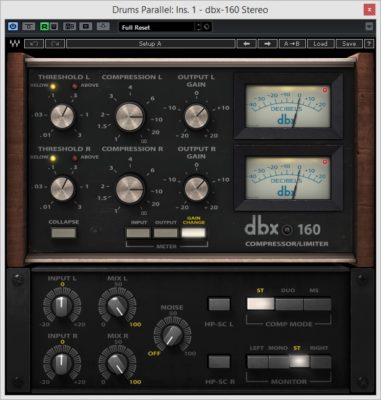Click the Compression L knob
Image resolution: width=381 pixels, height=400 pixels.
(130, 116)
